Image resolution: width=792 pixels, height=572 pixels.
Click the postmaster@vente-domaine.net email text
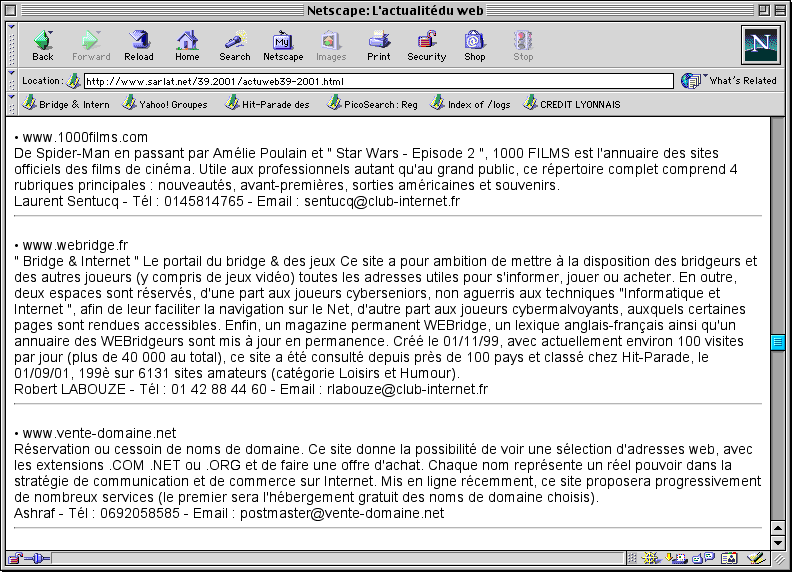coord(342,513)
